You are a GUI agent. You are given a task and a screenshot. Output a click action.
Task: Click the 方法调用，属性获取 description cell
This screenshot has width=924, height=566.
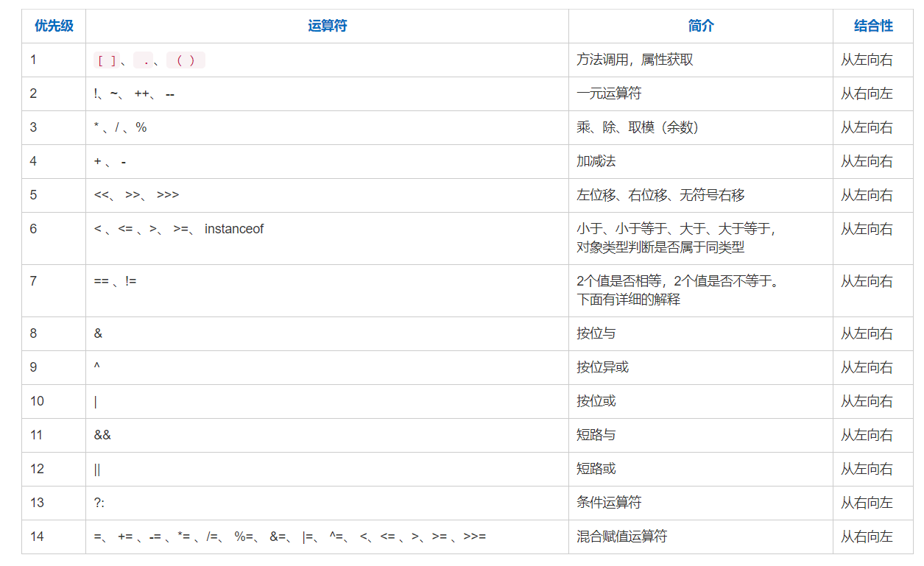(x=701, y=60)
